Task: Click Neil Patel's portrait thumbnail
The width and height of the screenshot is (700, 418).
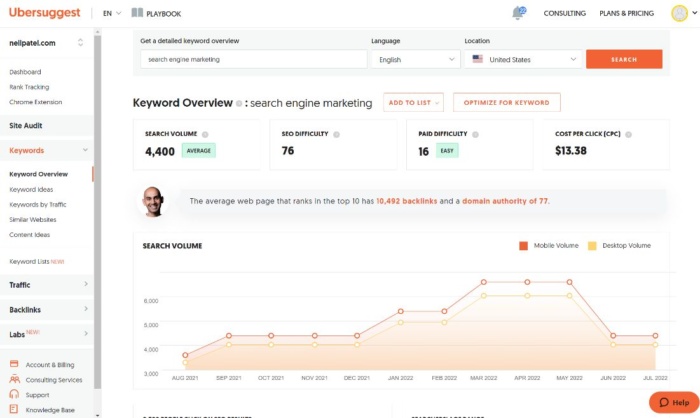Action: tap(153, 202)
